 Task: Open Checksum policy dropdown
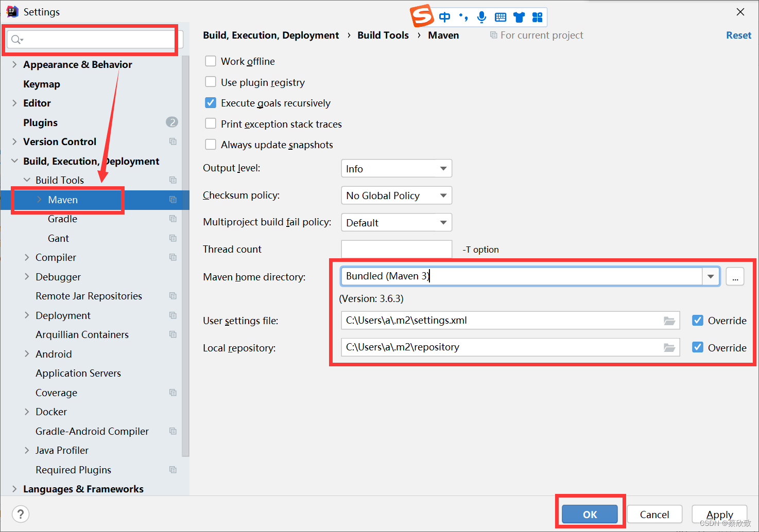pyautogui.click(x=396, y=196)
